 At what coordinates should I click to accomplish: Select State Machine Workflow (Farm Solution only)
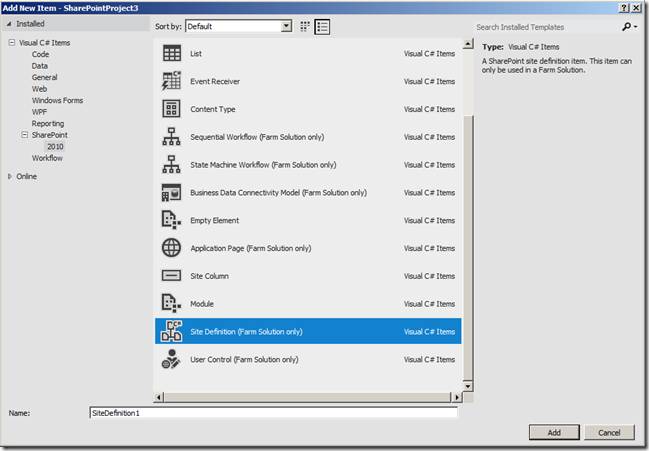pyautogui.click(x=263, y=165)
